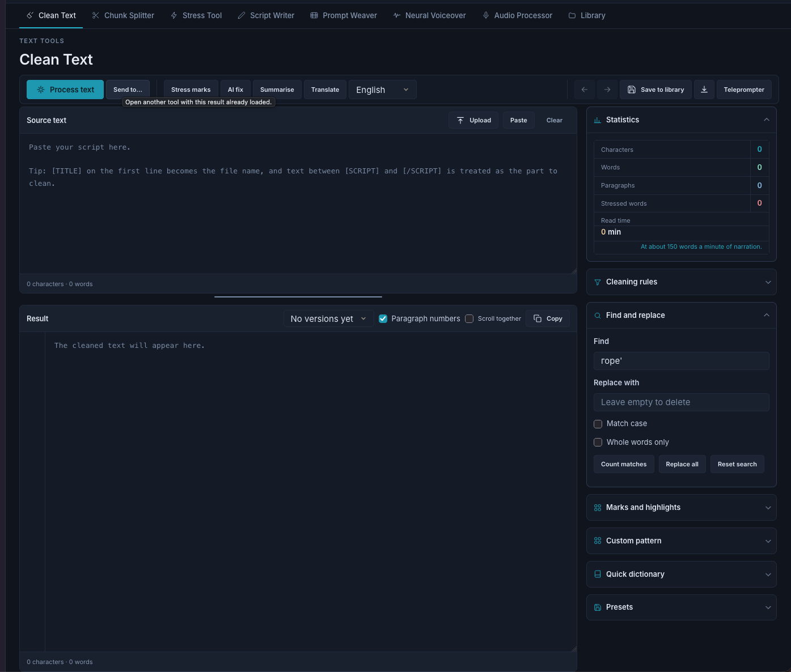The image size is (791, 672).
Task: Uncheck the Paragraph numbers checkbox
Action: [383, 319]
